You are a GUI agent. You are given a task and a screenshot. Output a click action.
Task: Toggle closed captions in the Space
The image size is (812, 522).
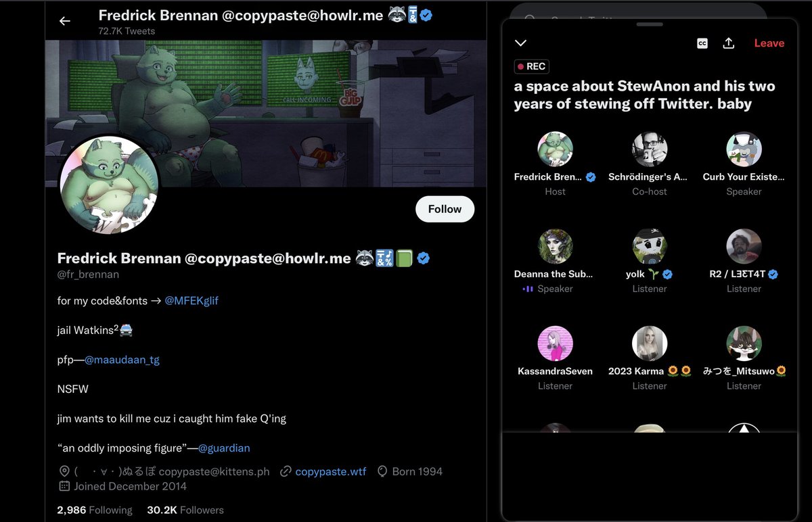(x=702, y=43)
